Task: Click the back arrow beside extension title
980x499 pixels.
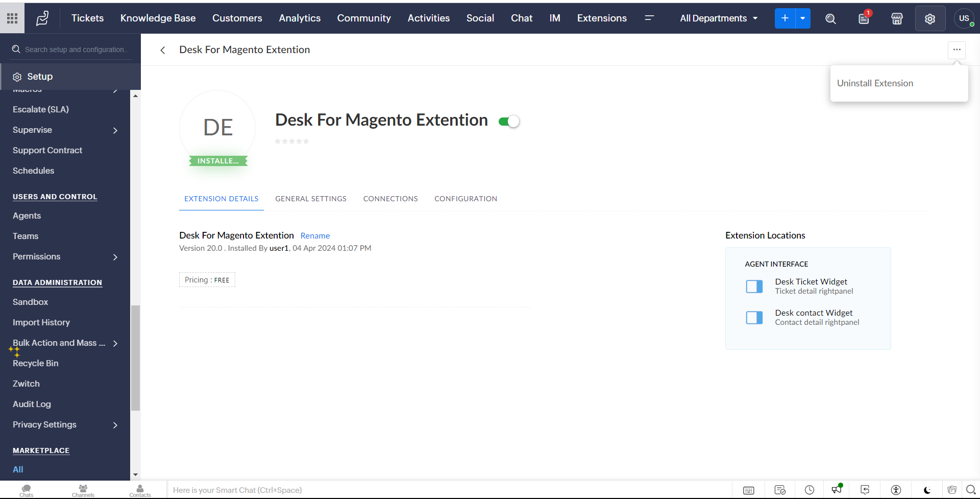Action: coord(163,50)
